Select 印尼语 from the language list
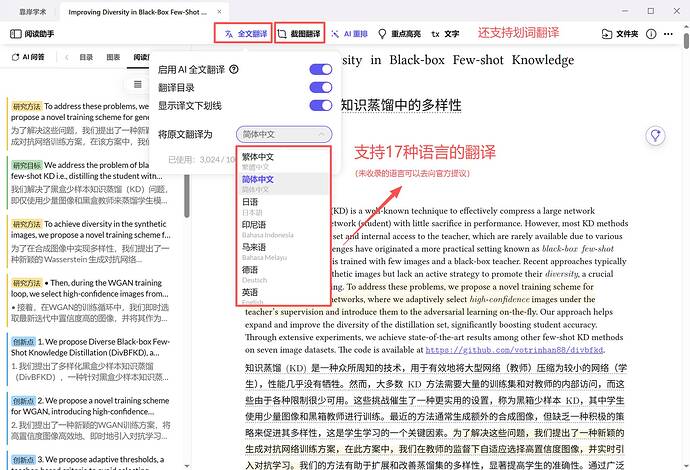Viewport: 690px width, 470px height. tap(283, 229)
